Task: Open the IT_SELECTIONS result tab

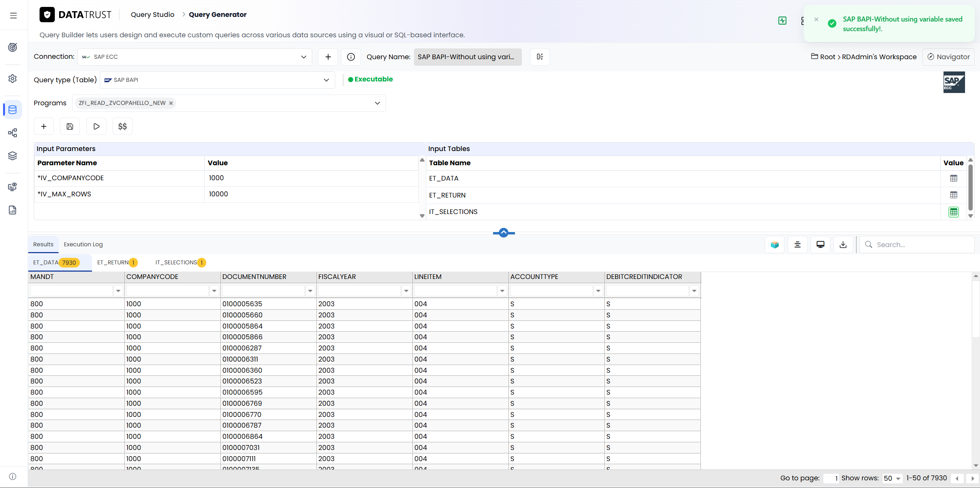Action: click(x=180, y=262)
